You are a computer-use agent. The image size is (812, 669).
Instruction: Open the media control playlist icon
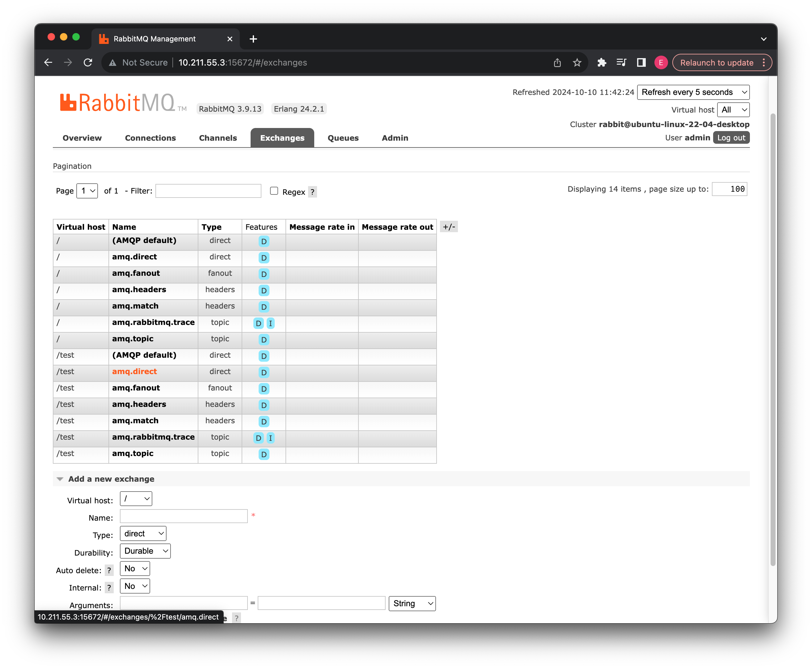pos(621,62)
